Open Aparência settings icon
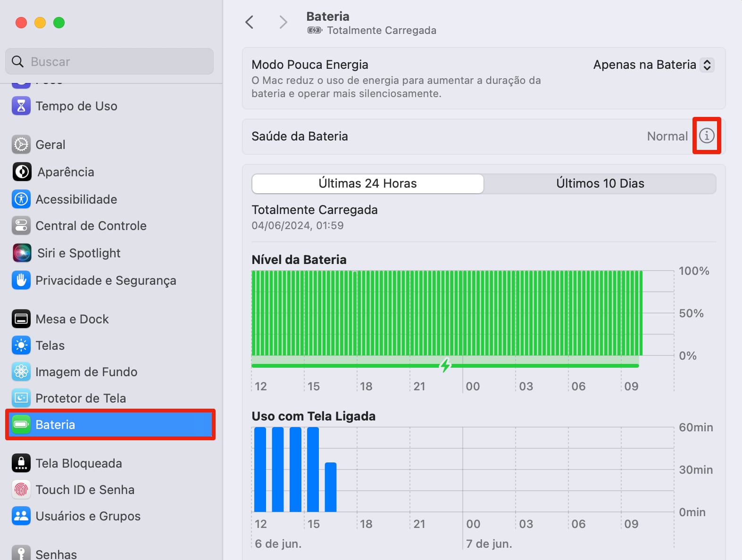This screenshot has height=560, width=742. coord(22,172)
